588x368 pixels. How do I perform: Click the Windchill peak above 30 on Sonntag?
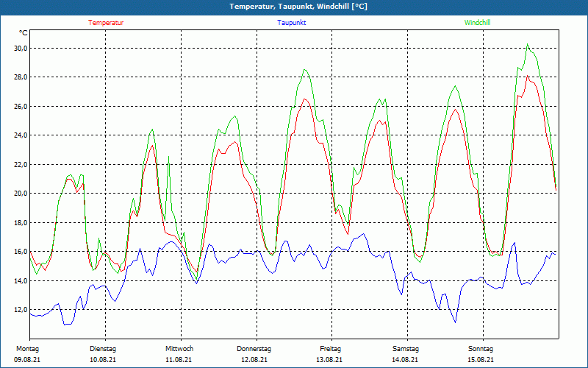click(527, 44)
